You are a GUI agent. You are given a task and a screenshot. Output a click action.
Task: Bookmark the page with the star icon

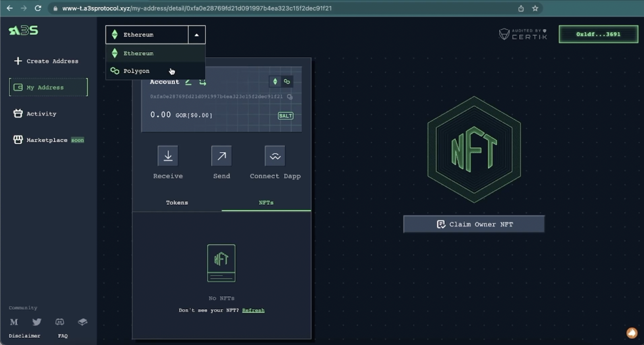[535, 8]
